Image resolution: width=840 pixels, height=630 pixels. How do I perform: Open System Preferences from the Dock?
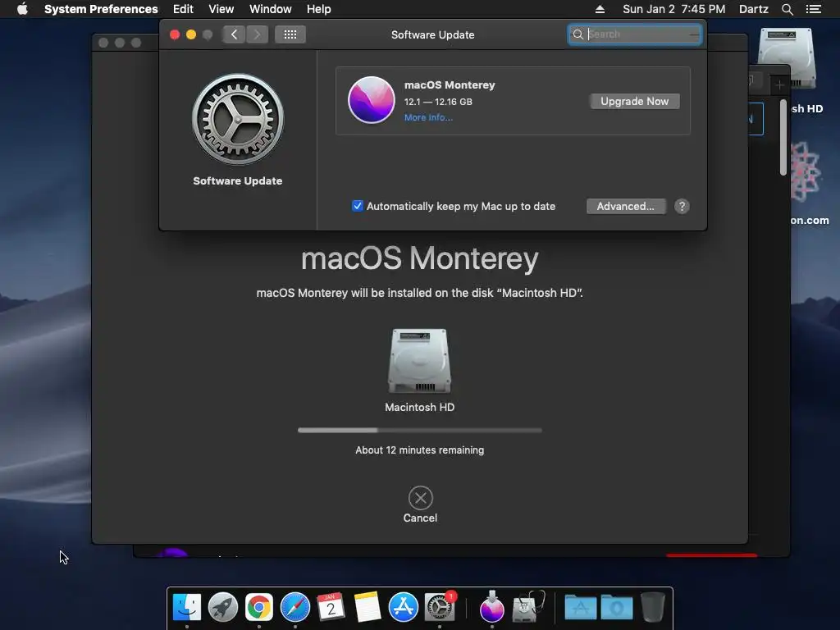[x=440, y=607]
